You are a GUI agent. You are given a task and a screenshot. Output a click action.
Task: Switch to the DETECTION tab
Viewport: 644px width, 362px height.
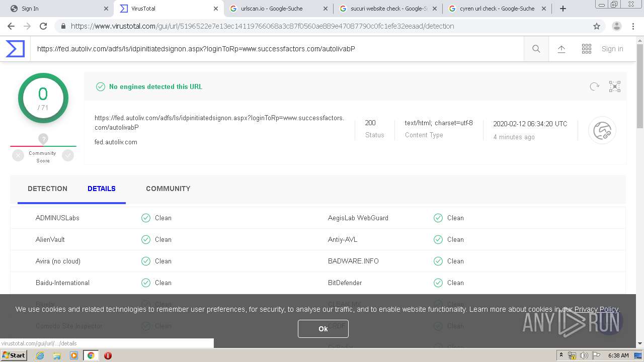point(47,189)
